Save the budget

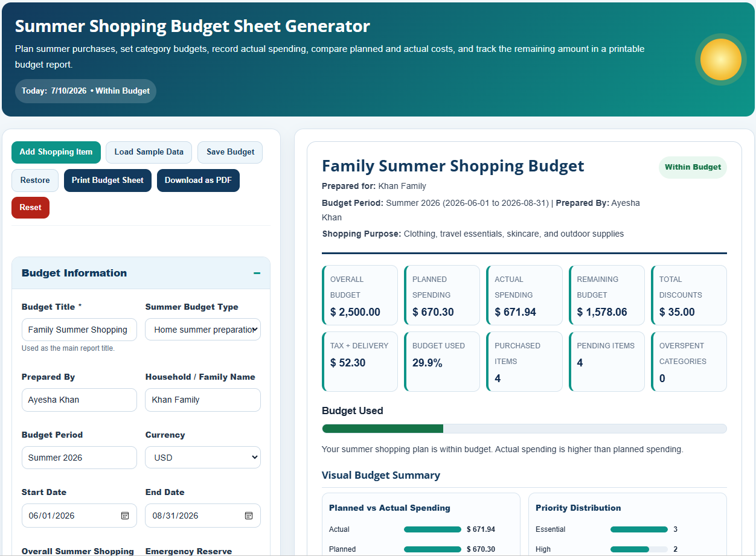(230, 152)
